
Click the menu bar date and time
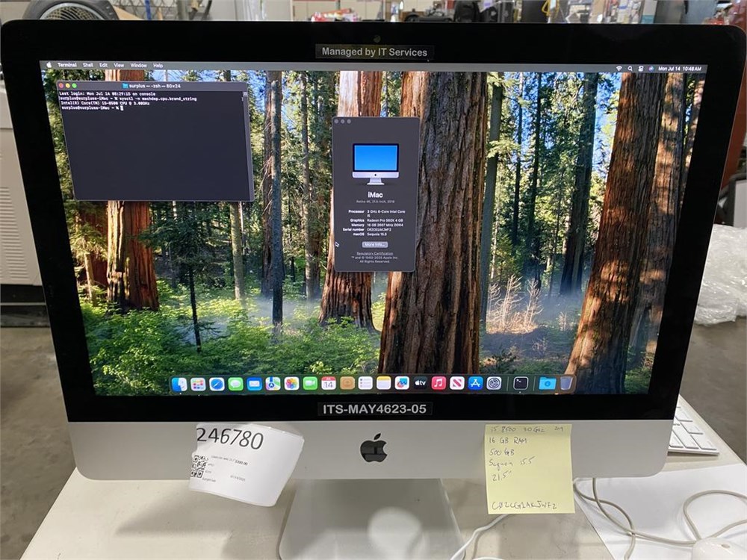pyautogui.click(x=680, y=69)
